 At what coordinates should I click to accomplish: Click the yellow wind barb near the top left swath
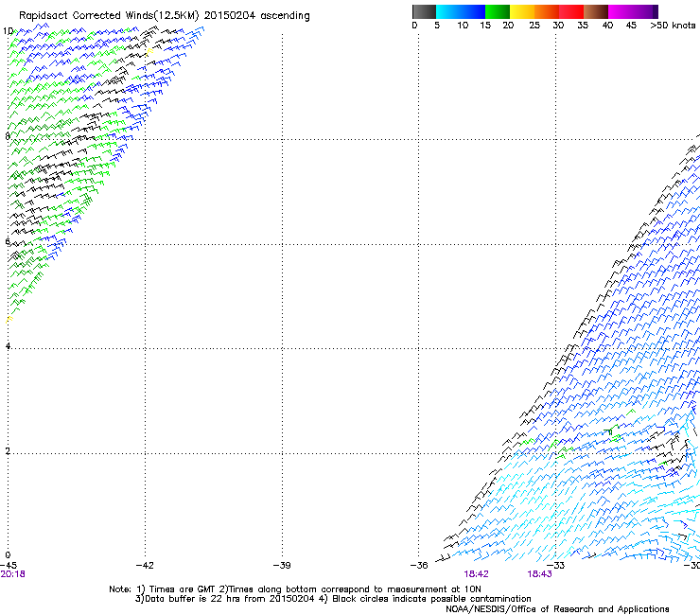pos(149,52)
